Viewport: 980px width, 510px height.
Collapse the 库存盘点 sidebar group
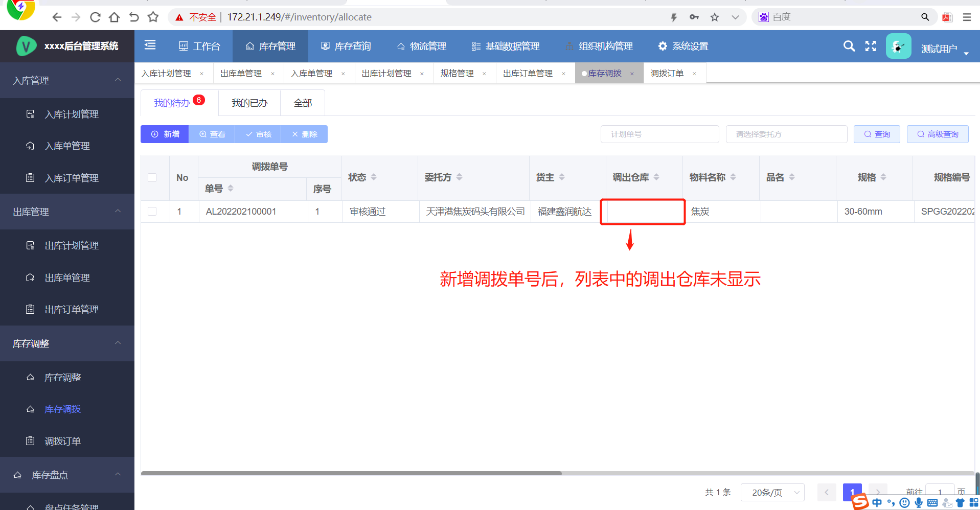point(67,475)
